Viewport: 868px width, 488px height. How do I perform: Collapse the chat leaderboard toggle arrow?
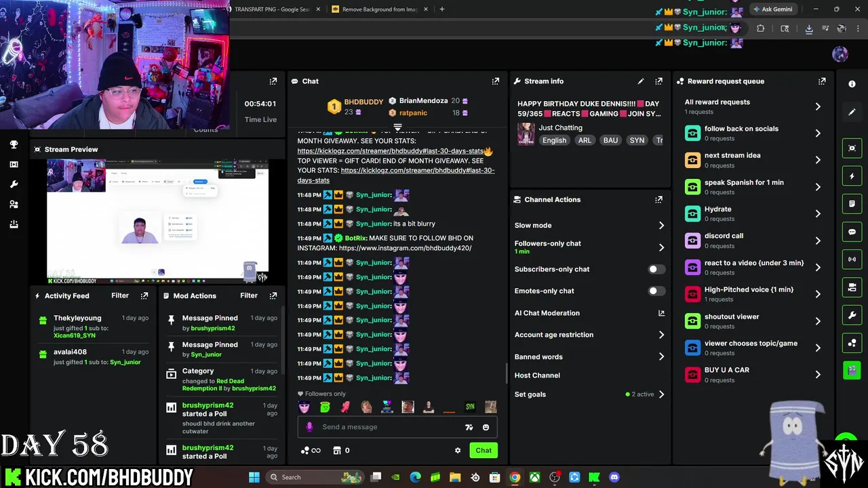[x=398, y=127]
